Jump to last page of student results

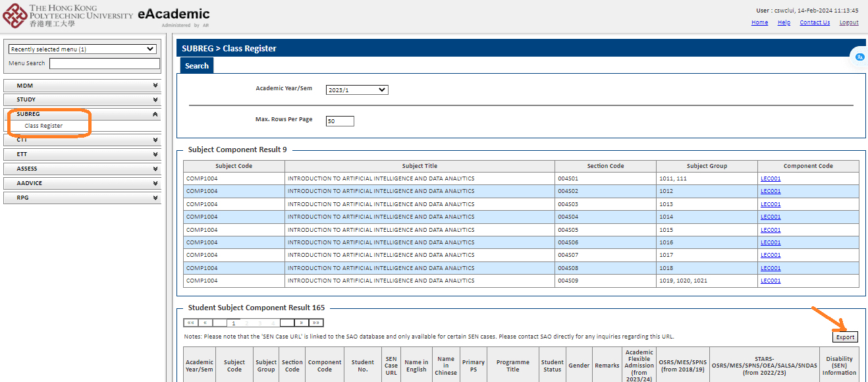pos(316,323)
